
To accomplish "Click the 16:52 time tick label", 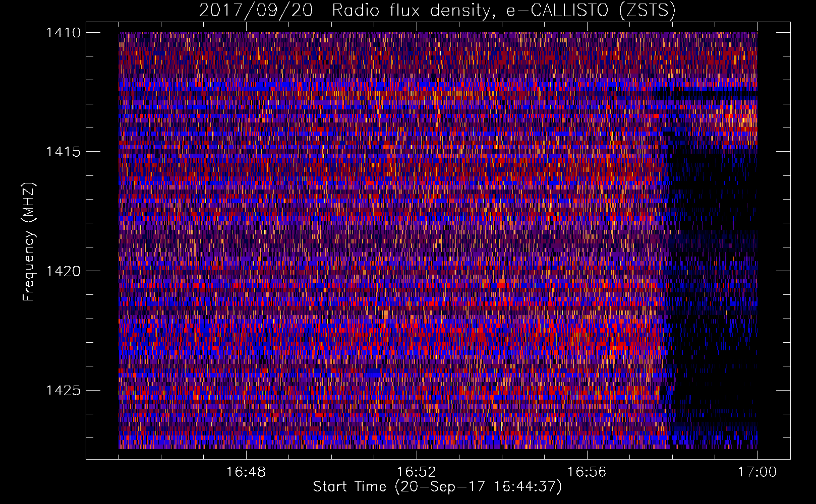I will [417, 472].
